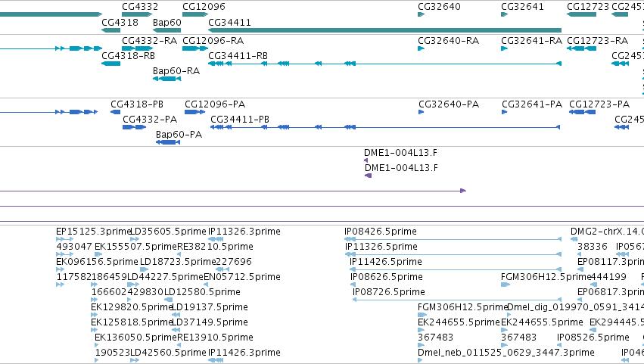The image size is (644, 364).
Task: Select transcript label CG12723-RA
Action: tap(598, 41)
